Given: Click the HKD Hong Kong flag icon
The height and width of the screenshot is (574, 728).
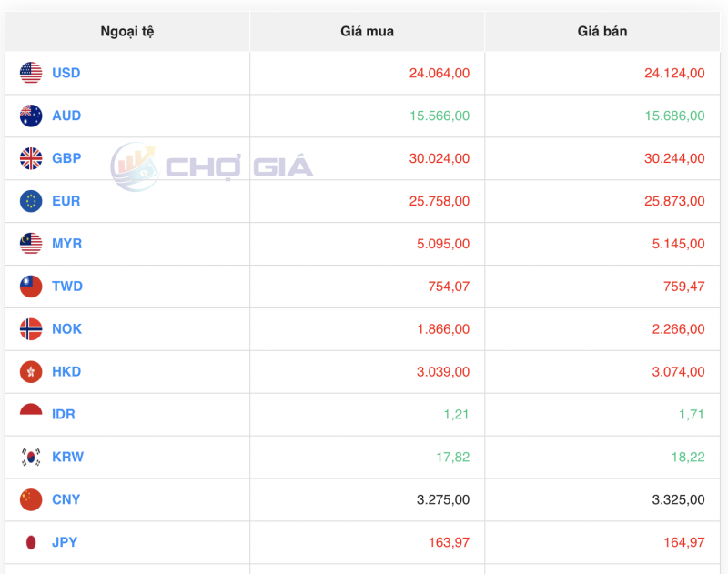Looking at the screenshot, I should tap(30, 371).
